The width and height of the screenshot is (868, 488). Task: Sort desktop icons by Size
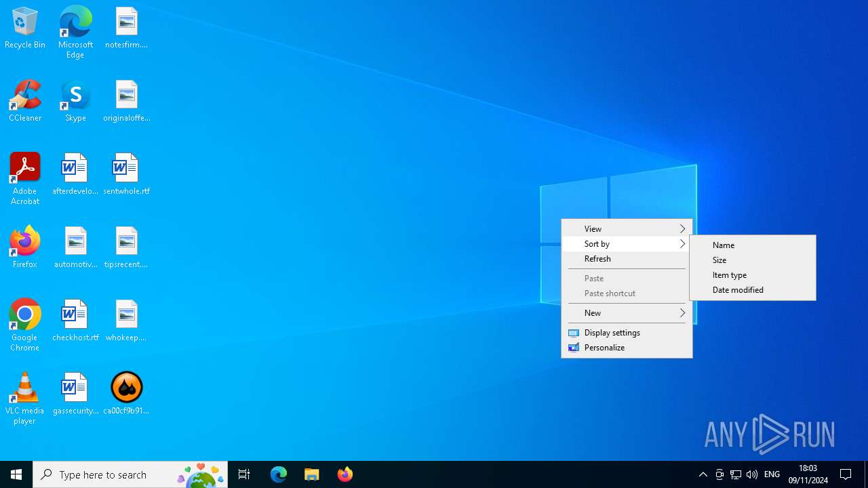pyautogui.click(x=753, y=260)
